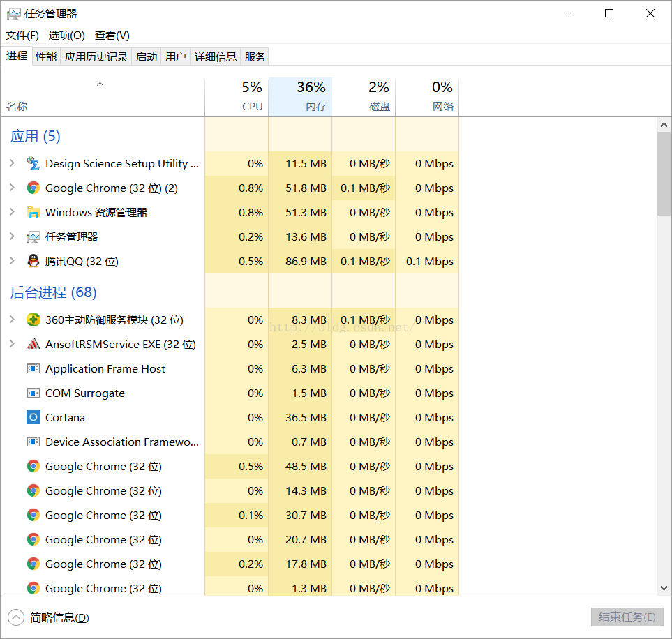Click Chrome icon in the 20.7 MB row
This screenshot has height=639, width=672.
(x=33, y=539)
